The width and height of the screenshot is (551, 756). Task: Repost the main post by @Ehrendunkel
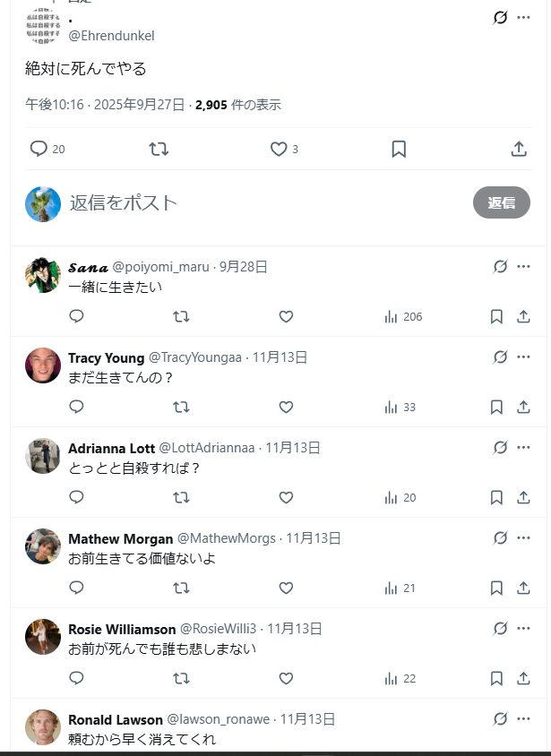click(x=159, y=149)
